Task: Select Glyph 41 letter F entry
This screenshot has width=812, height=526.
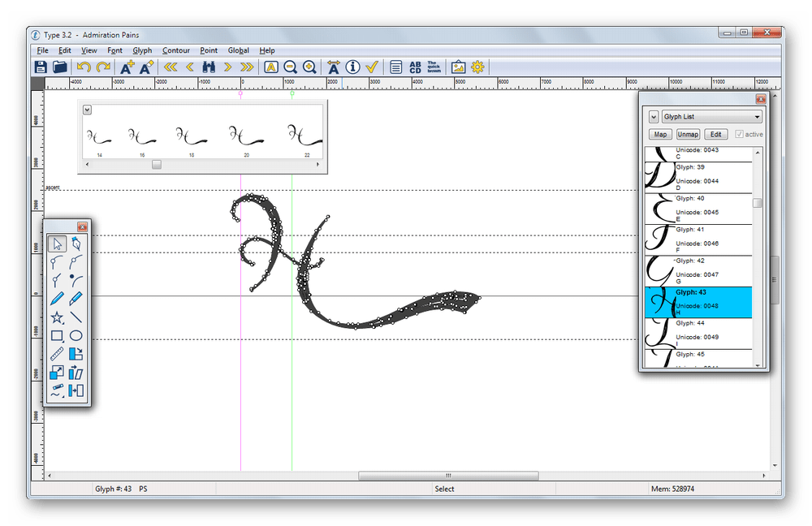Action: (x=698, y=239)
